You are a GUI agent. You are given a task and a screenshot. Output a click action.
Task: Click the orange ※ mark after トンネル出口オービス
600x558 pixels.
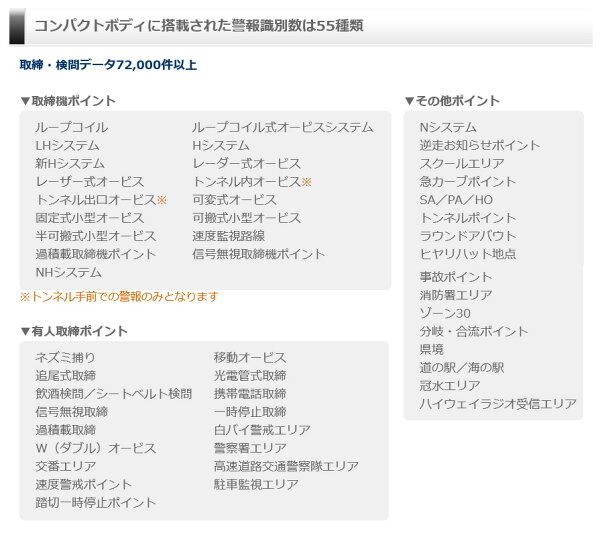(162, 200)
